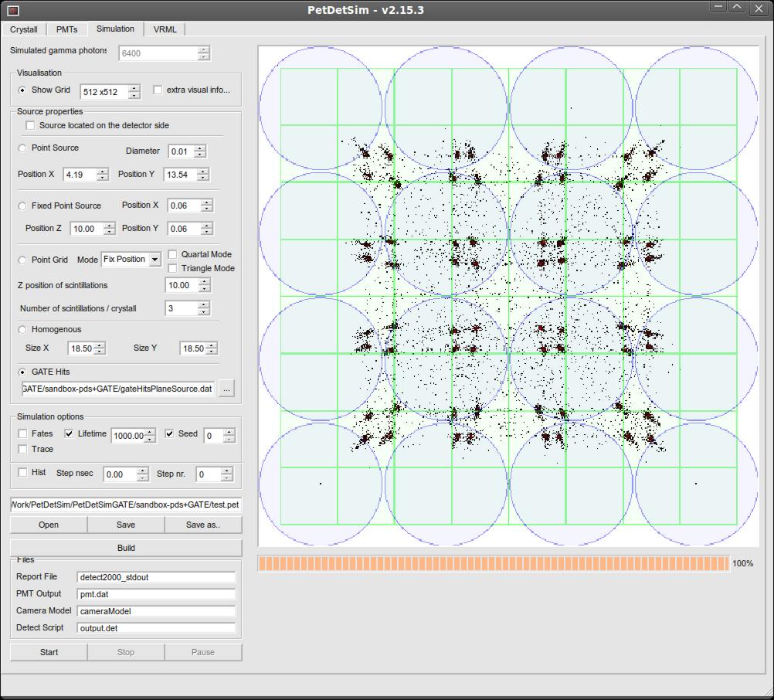Click the Report File input field
This screenshot has width=774, height=700.
point(157,577)
